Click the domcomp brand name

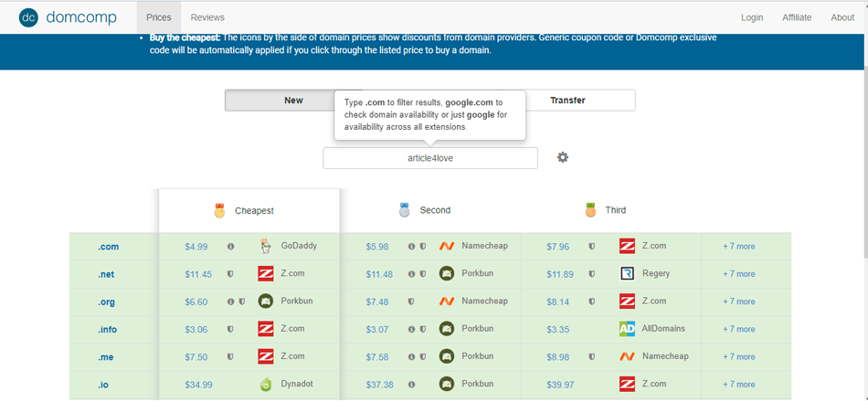pos(81,17)
